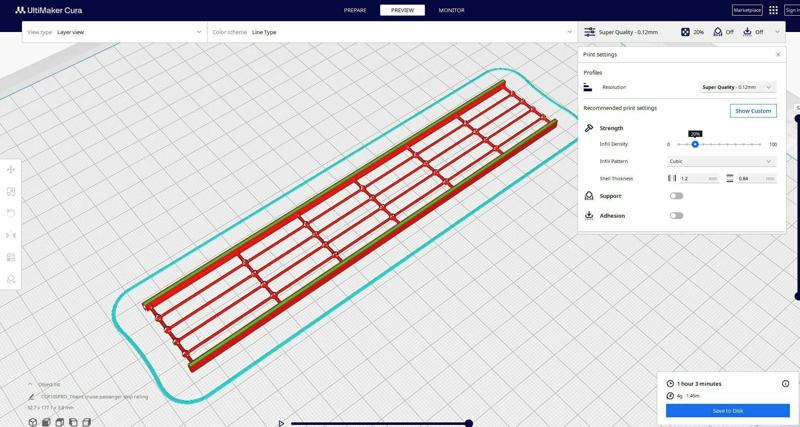Click the Sign in button
This screenshot has height=427, width=800.
pos(793,10)
